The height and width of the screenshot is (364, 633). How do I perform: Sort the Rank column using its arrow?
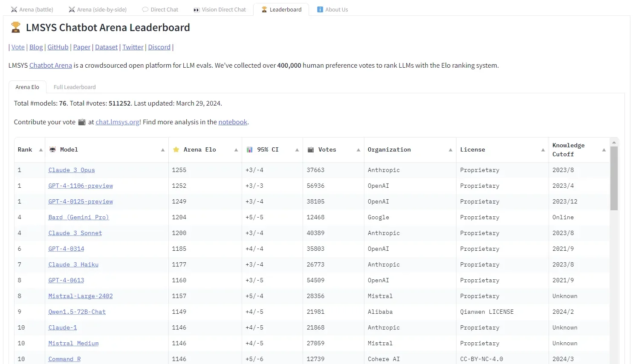40,149
